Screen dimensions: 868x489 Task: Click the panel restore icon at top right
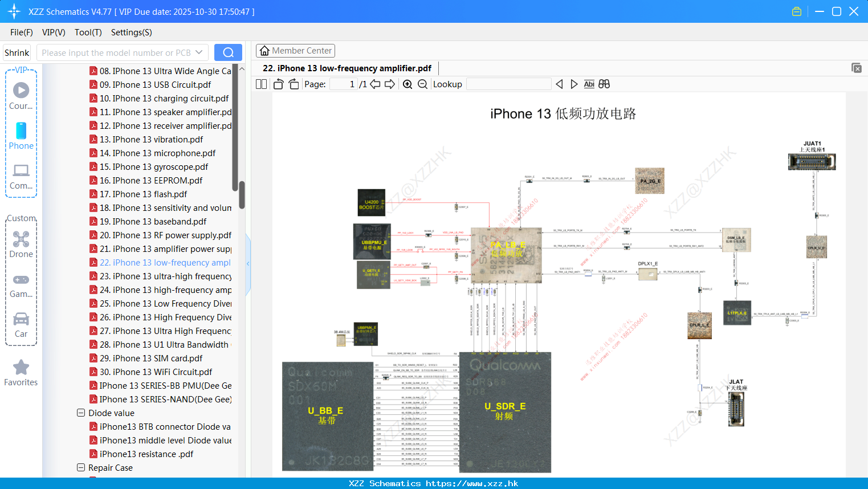pos(856,68)
